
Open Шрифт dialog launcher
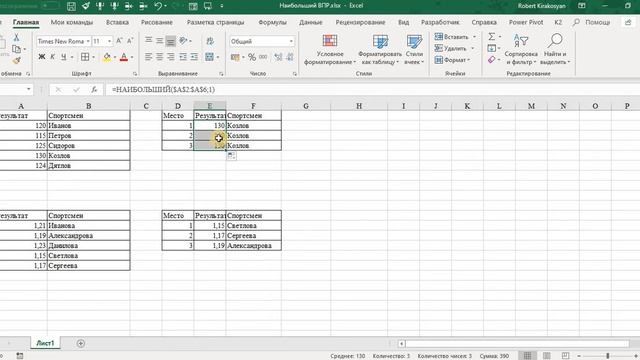click(135, 74)
